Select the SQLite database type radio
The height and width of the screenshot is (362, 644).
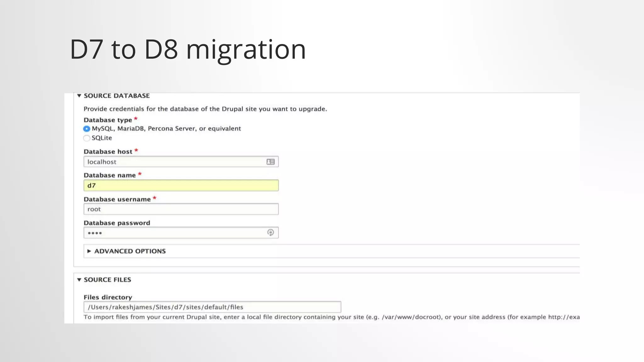tap(86, 138)
